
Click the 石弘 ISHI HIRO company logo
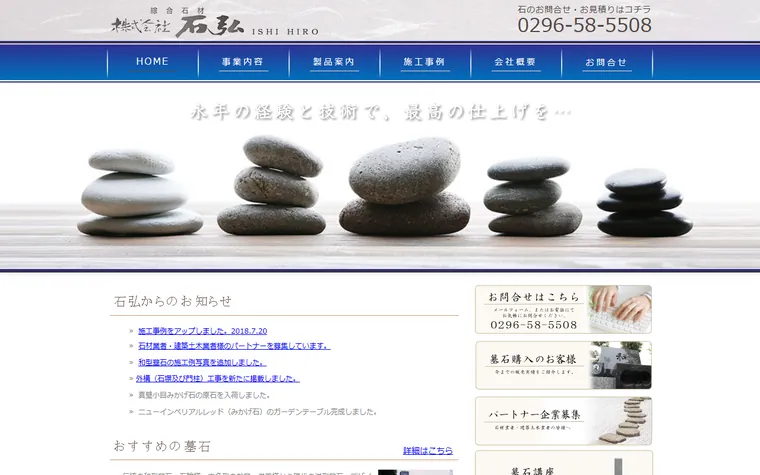(x=215, y=22)
